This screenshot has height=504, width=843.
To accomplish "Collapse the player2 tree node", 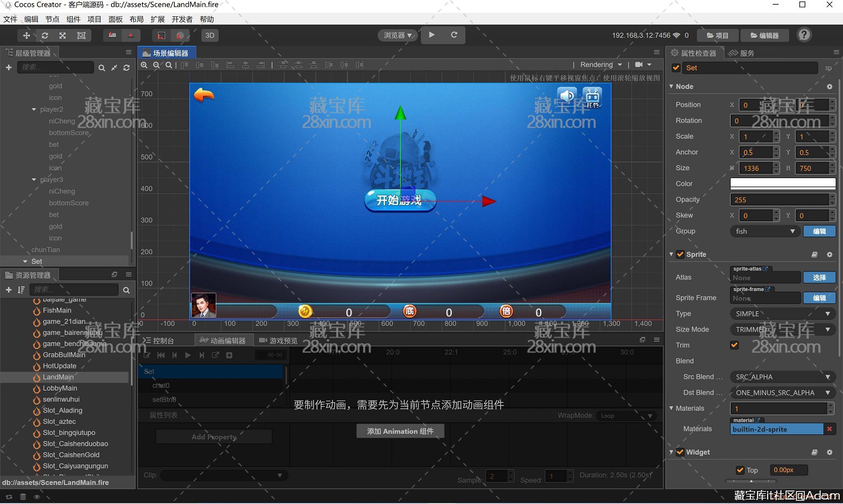I will click(34, 110).
